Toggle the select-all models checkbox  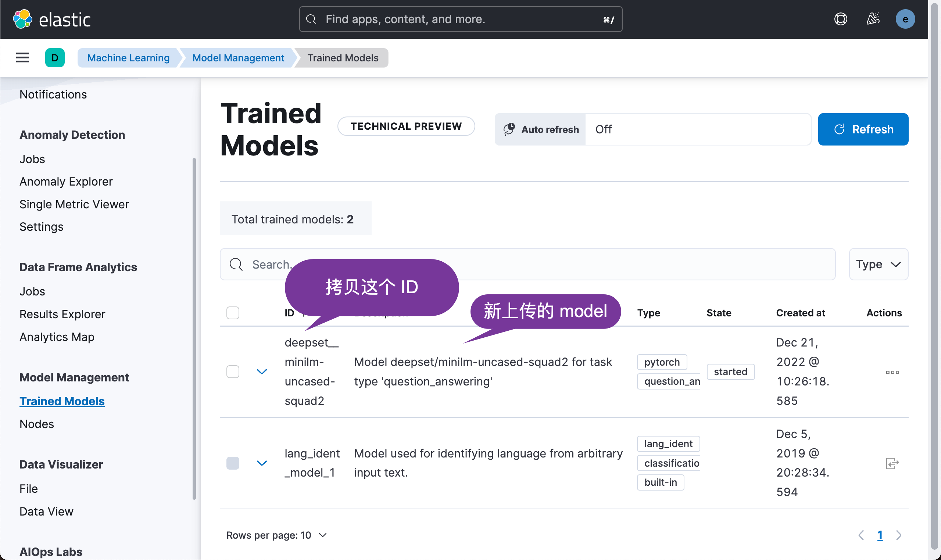point(233,313)
